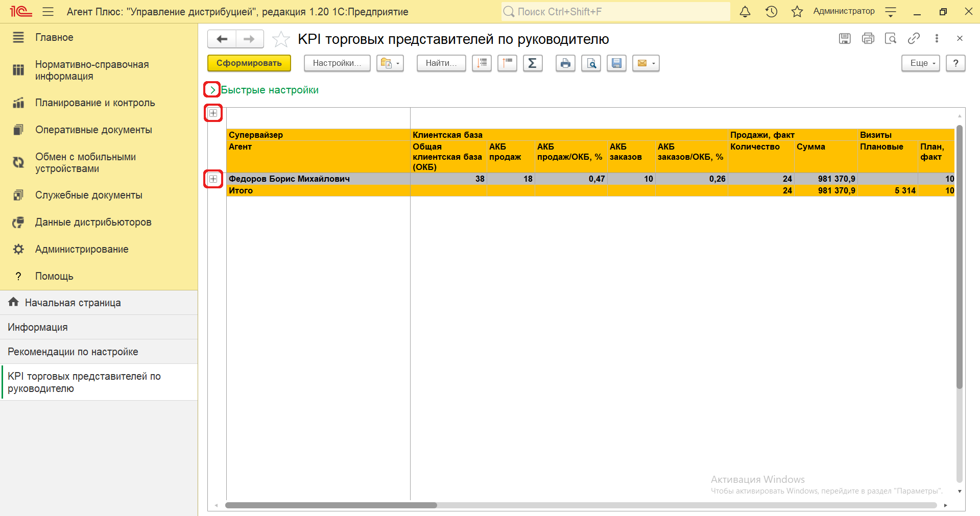Open notifications bell icon
Image resolution: width=980 pixels, height=516 pixels.
click(745, 11)
